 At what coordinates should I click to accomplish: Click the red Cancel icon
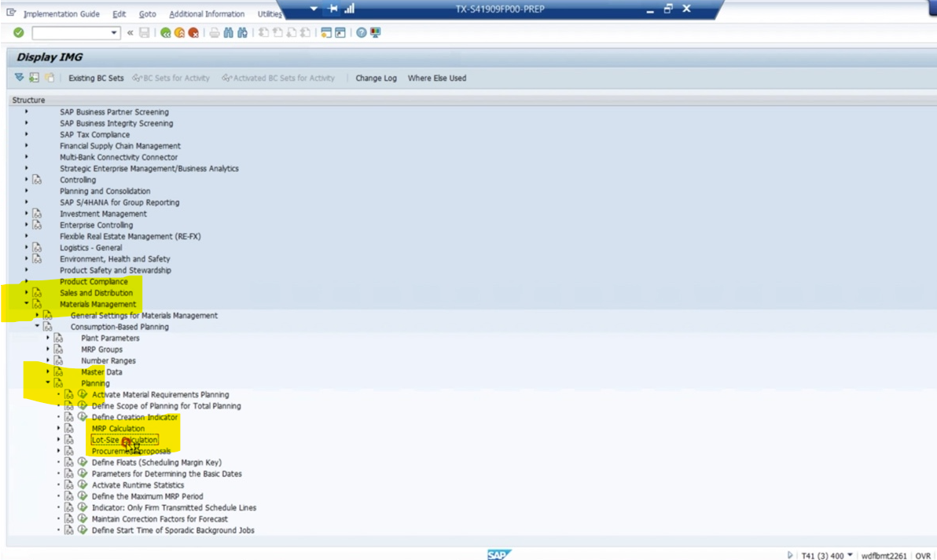pos(193,33)
